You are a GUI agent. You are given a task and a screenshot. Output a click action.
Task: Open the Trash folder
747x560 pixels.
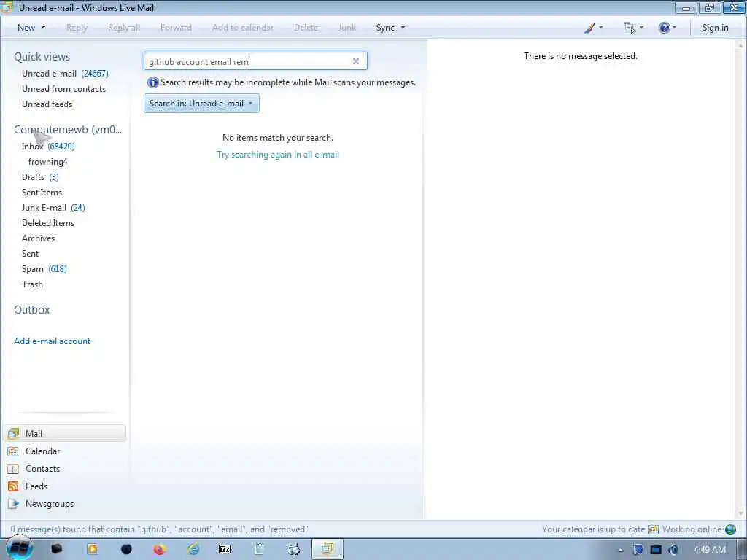point(32,284)
